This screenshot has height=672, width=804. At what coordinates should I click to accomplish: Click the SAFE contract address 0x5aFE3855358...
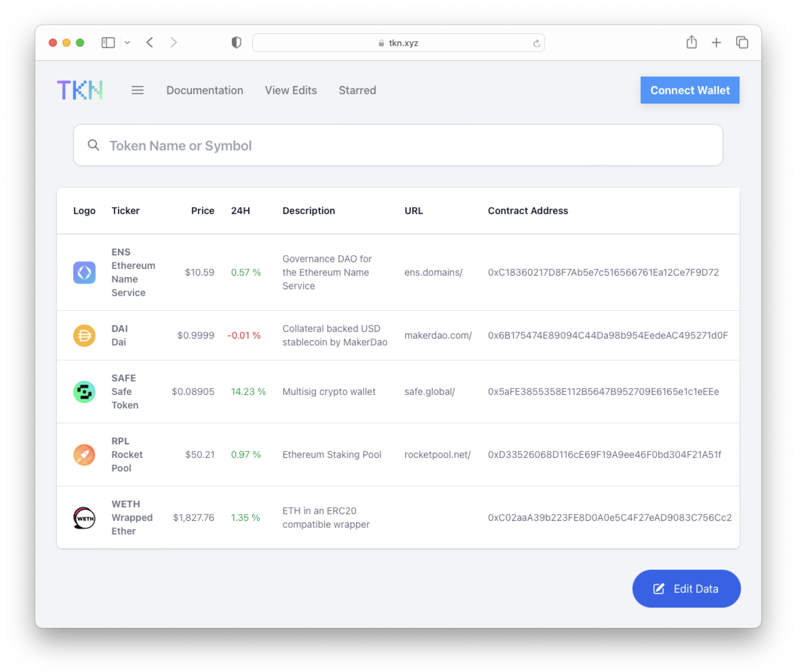pyautogui.click(x=603, y=392)
